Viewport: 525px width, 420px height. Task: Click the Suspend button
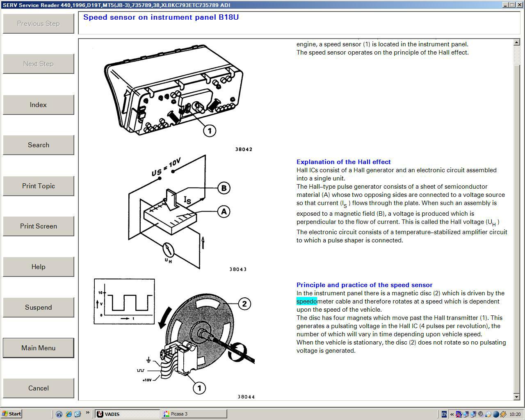point(38,308)
